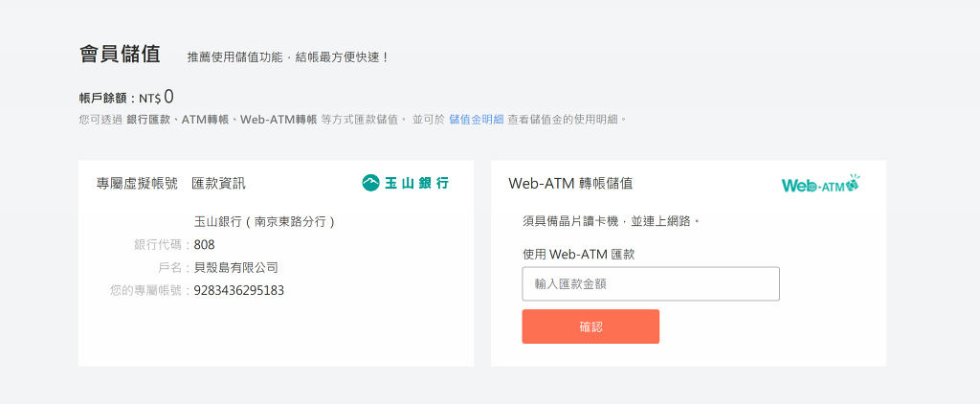Click the 匯款資訊 heading text
This screenshot has height=404, width=980.
[x=218, y=183]
